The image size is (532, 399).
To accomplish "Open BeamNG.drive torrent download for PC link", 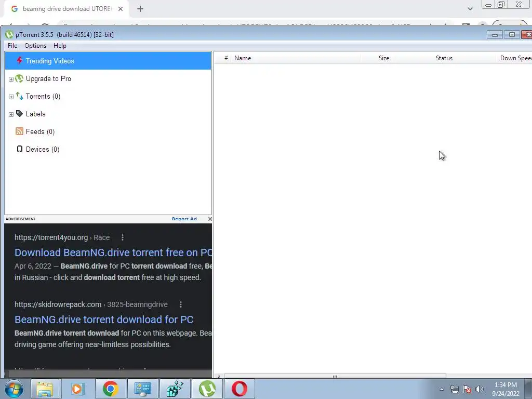I will [104, 320].
